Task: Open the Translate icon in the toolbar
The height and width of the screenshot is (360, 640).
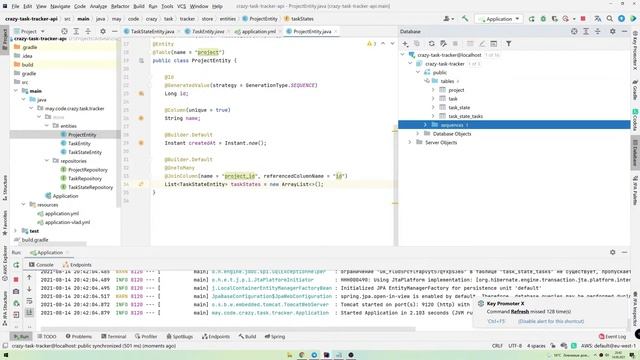Action: tap(598, 19)
